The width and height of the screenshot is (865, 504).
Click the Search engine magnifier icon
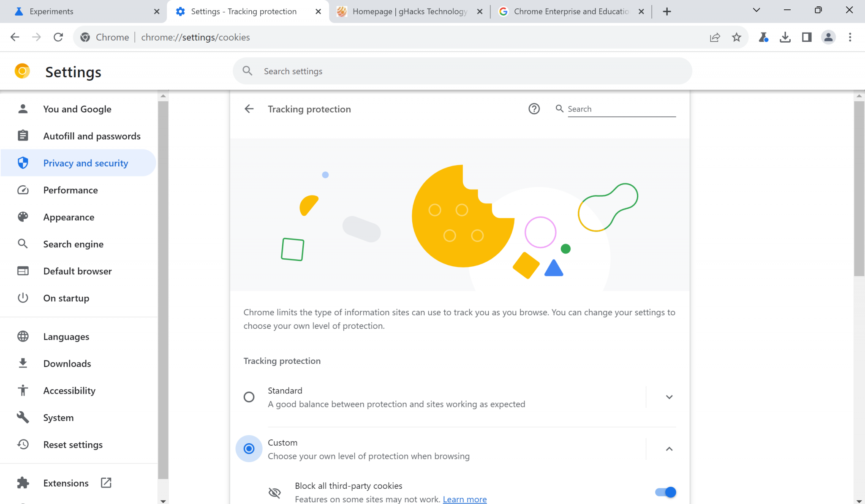tap(23, 244)
